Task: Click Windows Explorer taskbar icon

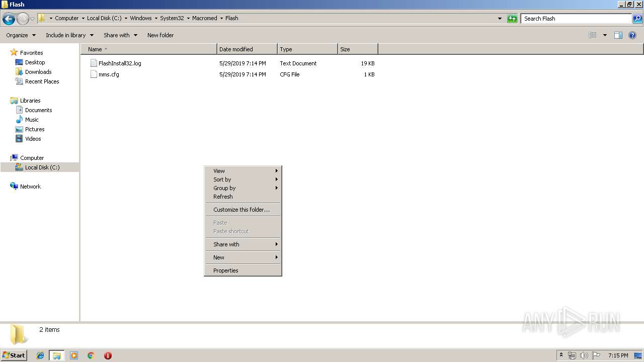Action: [57, 355]
